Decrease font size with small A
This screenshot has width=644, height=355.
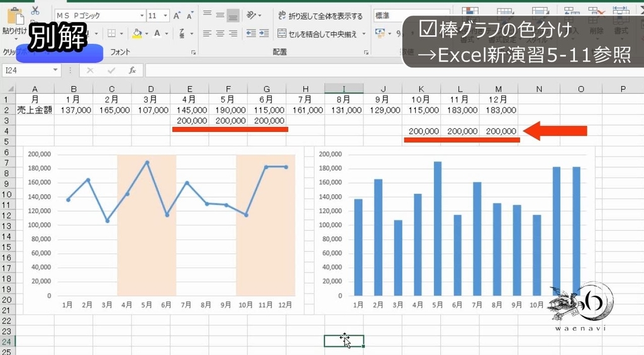click(x=189, y=16)
